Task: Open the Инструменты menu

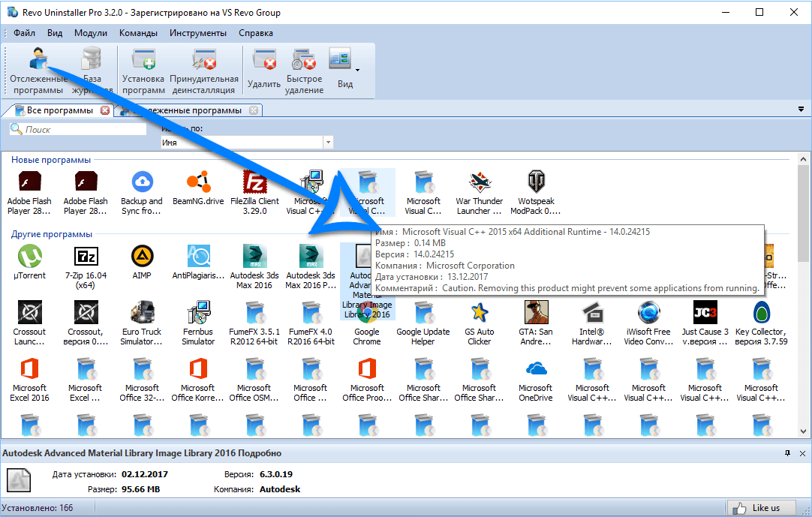Action: [197, 33]
